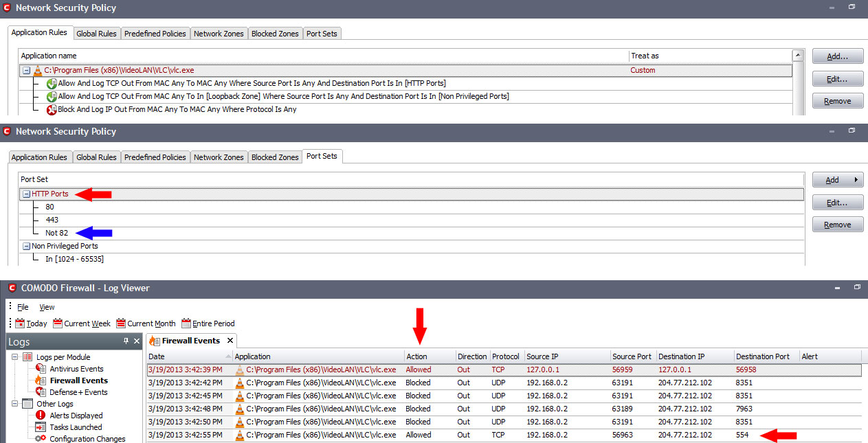Image resolution: width=868 pixels, height=443 pixels.
Task: Select the allow icon of the Loopback Zone rule
Action: [52, 96]
